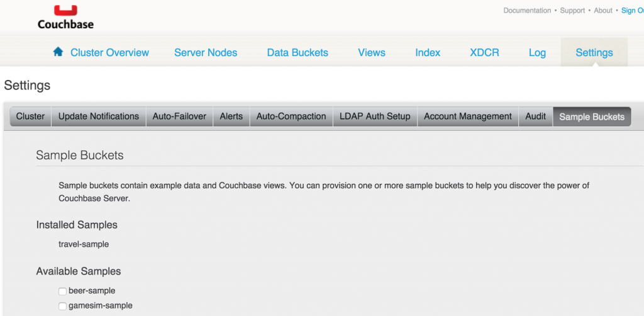This screenshot has width=644, height=316.
Task: Open the Documentation link
Action: coord(527,11)
